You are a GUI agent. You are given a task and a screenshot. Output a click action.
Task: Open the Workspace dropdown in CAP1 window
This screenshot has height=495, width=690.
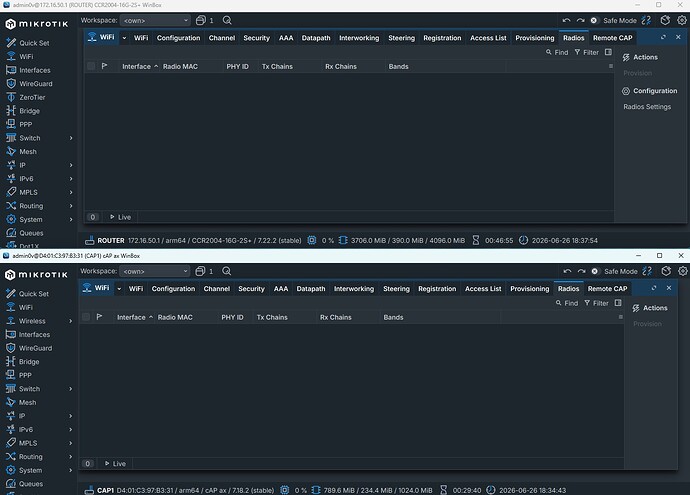tap(155, 271)
